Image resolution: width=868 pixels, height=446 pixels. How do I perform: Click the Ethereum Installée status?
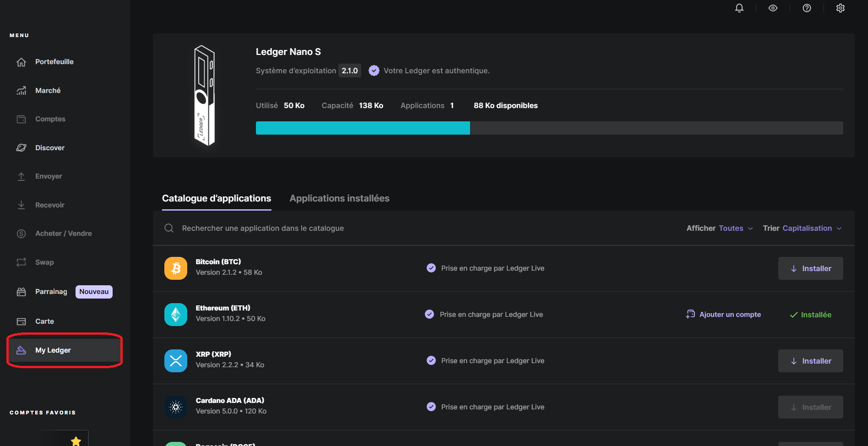click(x=811, y=315)
